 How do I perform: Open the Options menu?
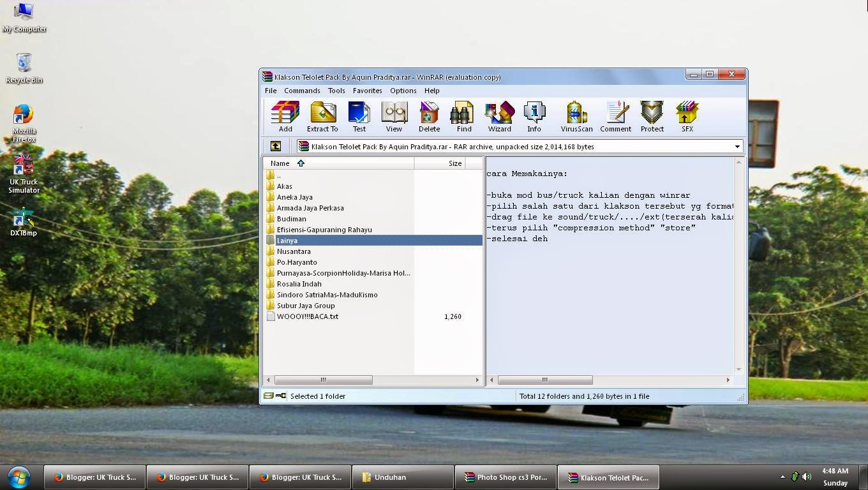[x=403, y=91]
